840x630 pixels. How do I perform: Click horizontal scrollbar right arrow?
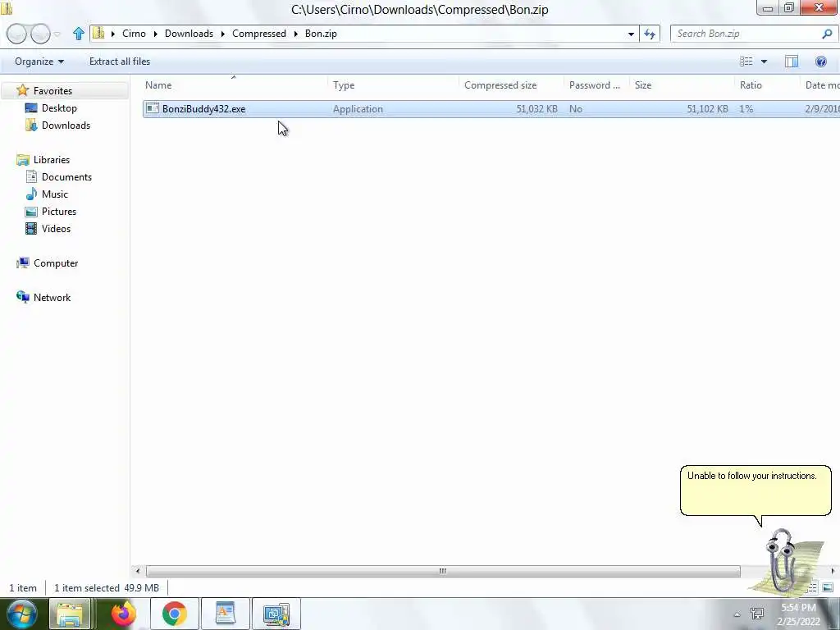click(x=833, y=571)
